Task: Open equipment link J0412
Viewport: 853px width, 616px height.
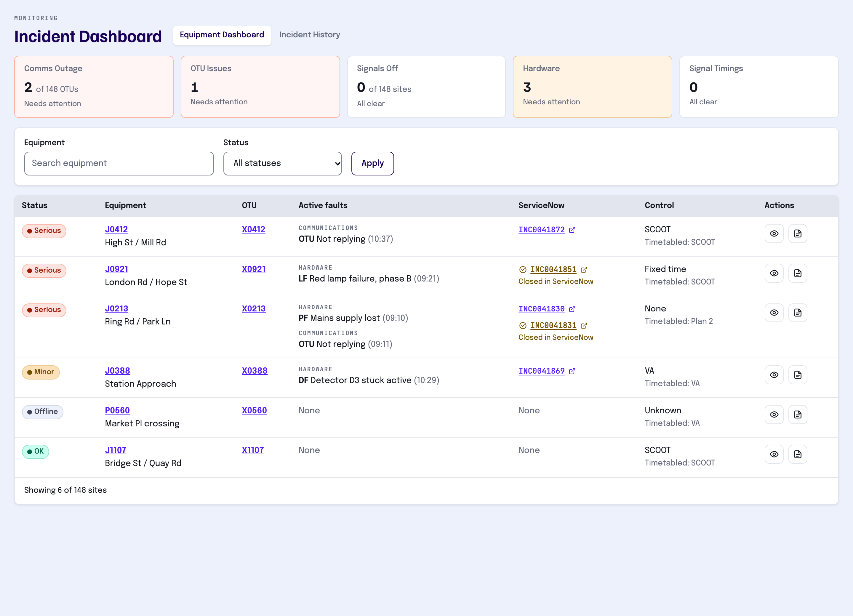Action: 116,230
